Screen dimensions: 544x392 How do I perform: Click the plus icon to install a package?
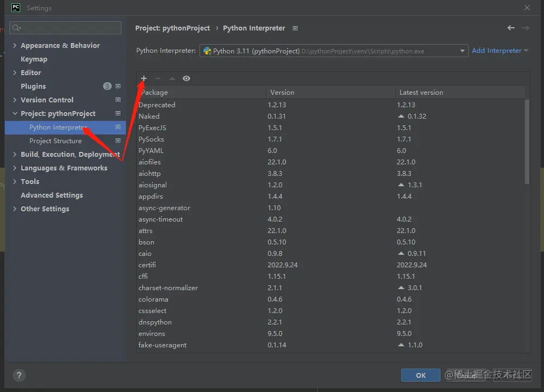pyautogui.click(x=144, y=78)
